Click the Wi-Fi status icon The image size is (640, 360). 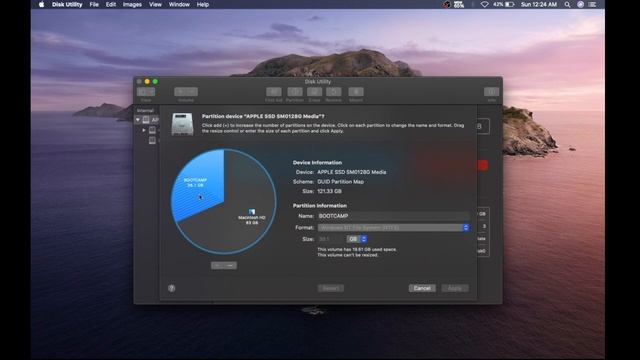click(484, 4)
